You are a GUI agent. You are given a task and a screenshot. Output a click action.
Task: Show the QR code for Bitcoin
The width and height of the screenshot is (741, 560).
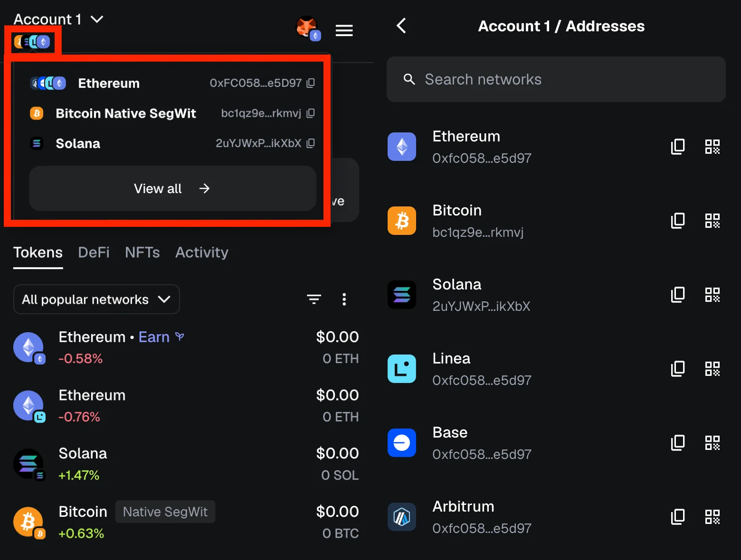(x=712, y=220)
